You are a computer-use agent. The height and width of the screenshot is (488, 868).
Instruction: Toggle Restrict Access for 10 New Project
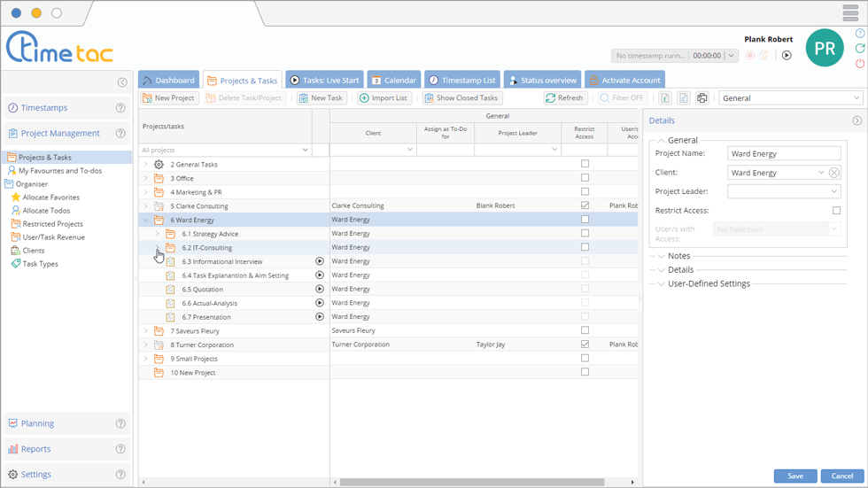585,372
